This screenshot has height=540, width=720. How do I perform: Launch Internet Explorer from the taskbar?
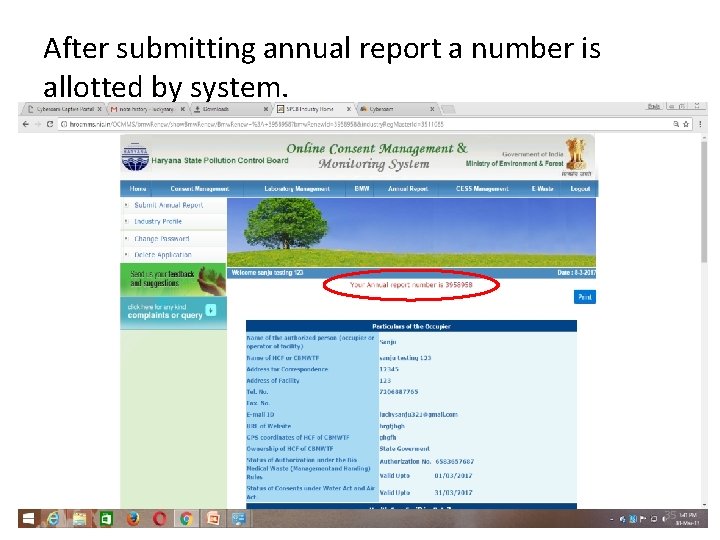coord(53,519)
